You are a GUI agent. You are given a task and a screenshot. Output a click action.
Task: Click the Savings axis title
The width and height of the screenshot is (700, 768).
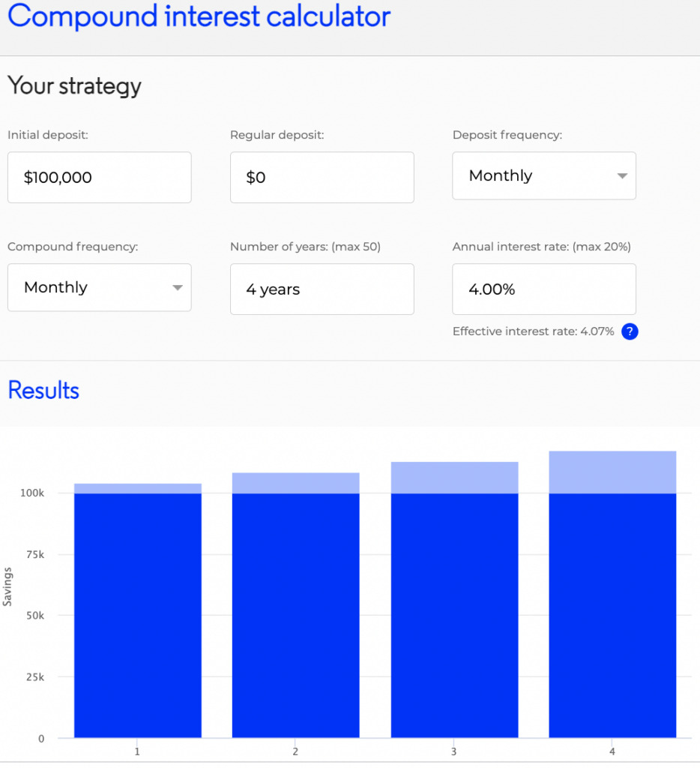pyautogui.click(x=7, y=586)
